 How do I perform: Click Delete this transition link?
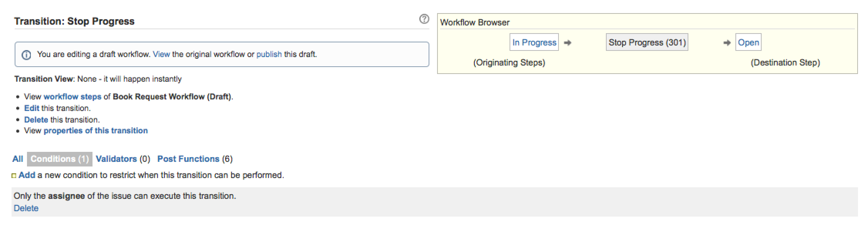click(36, 120)
